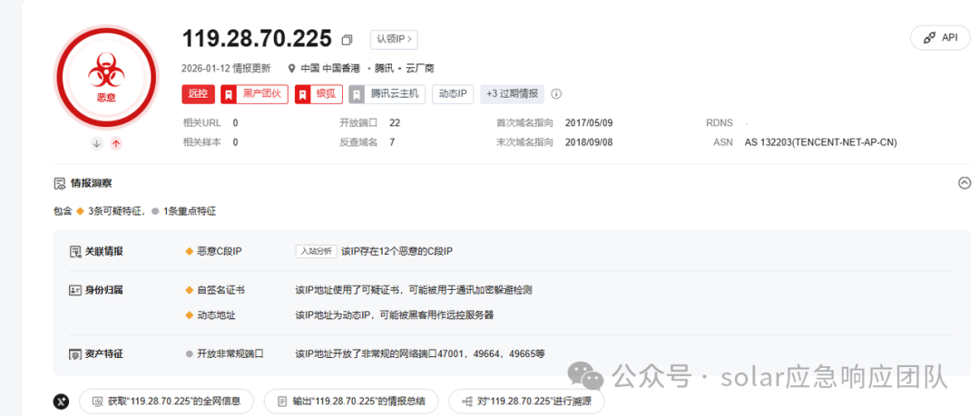Collapse the 情报洞察 section
This screenshot has width=980, height=416.
pos(965,183)
